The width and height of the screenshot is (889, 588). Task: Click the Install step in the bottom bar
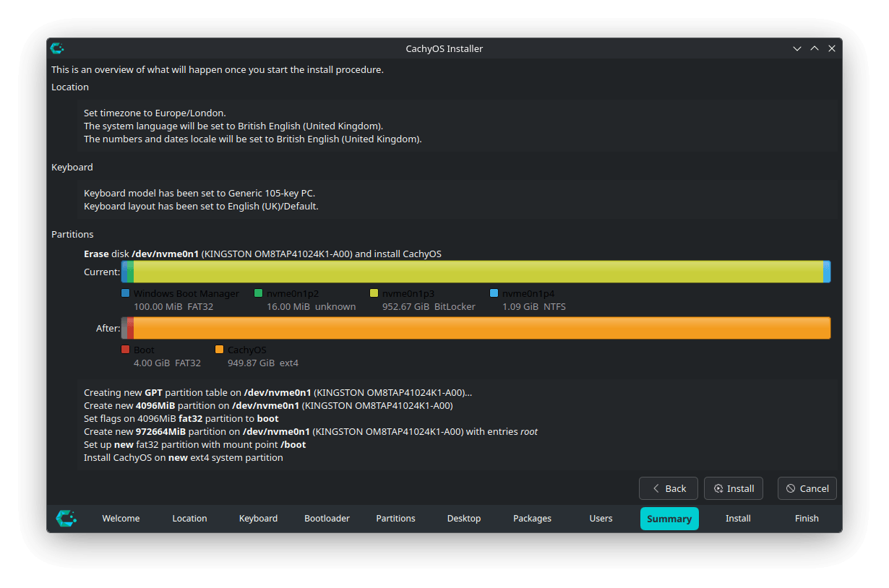(x=738, y=518)
